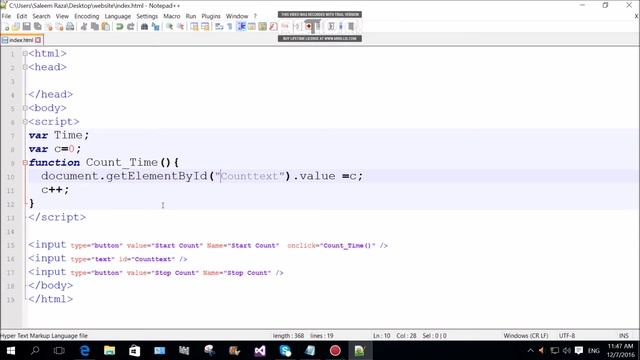This screenshot has width=640, height=360.
Task: Click the "var Time;" code line
Action: (x=59, y=135)
